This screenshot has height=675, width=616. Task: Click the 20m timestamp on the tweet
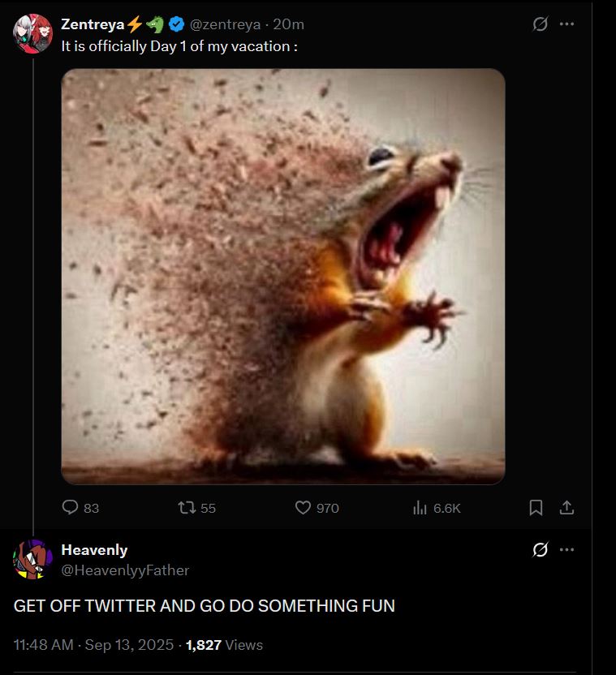coord(289,24)
